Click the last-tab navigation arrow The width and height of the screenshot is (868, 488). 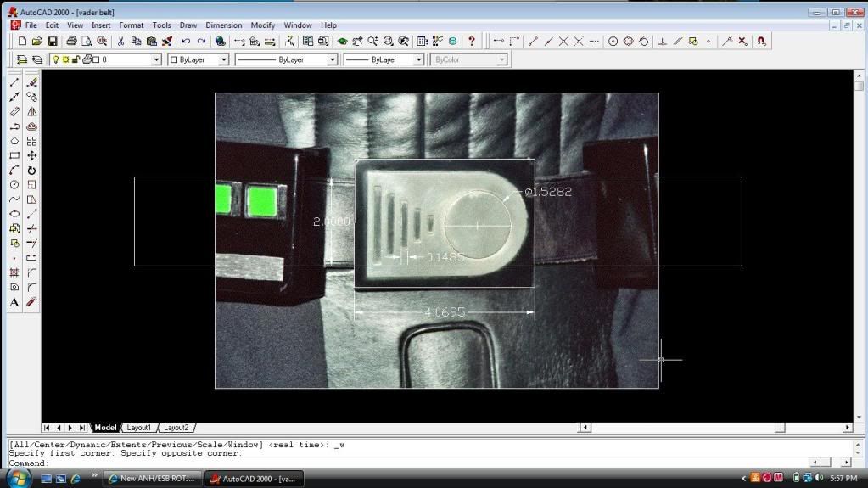click(82, 428)
